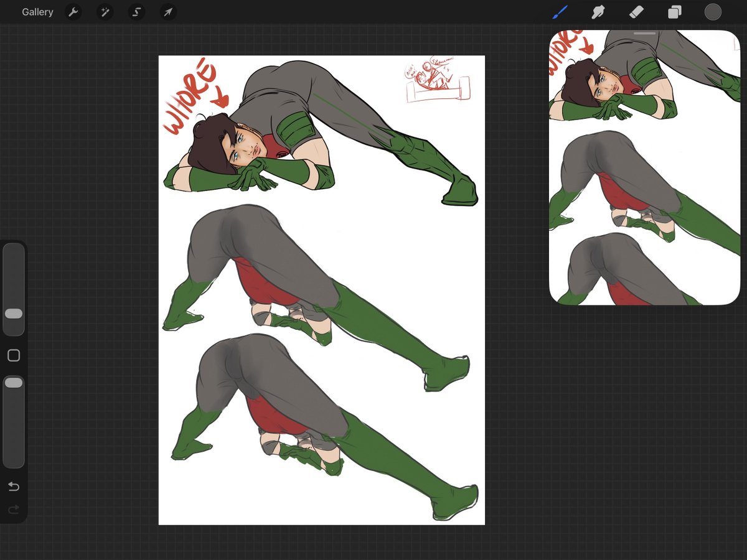Select the Smudge tool
This screenshot has width=747, height=560.
pos(598,12)
